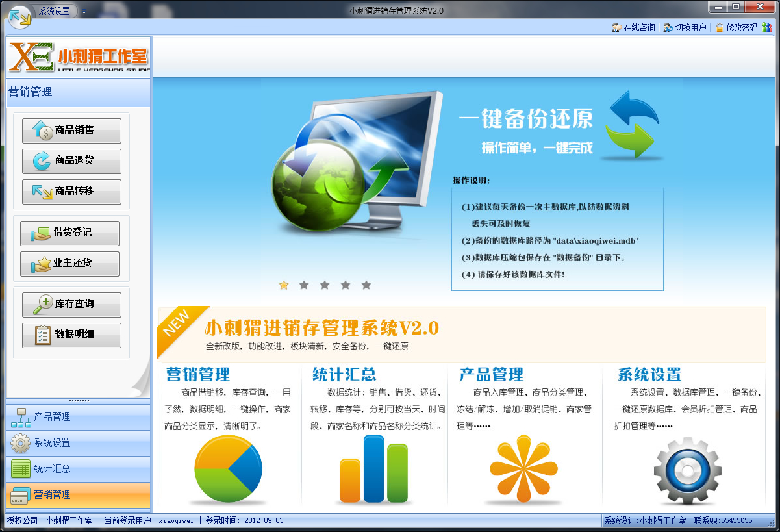Select the fifth star slide indicator
Screen dimensions: 780x532
pos(366,285)
